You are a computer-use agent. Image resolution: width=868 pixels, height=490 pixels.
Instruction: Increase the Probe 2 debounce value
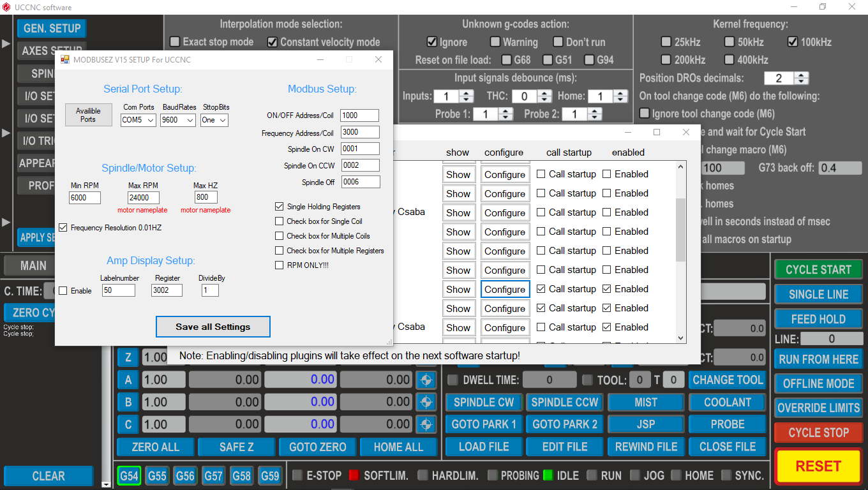click(x=594, y=111)
